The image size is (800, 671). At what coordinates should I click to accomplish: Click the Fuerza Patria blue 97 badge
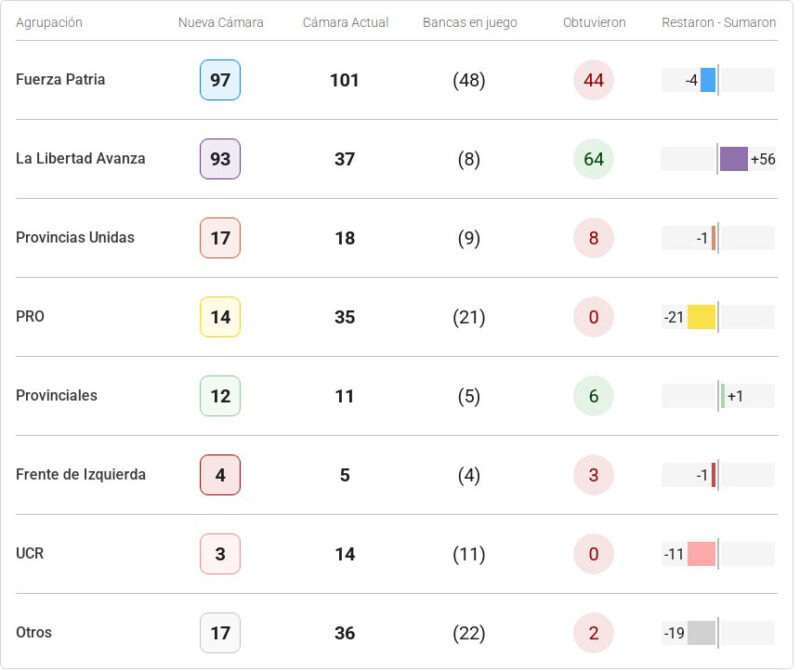220,80
